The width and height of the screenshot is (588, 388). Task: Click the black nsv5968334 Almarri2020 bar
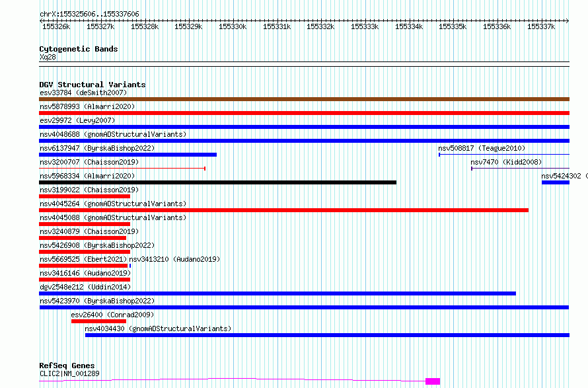click(x=217, y=182)
